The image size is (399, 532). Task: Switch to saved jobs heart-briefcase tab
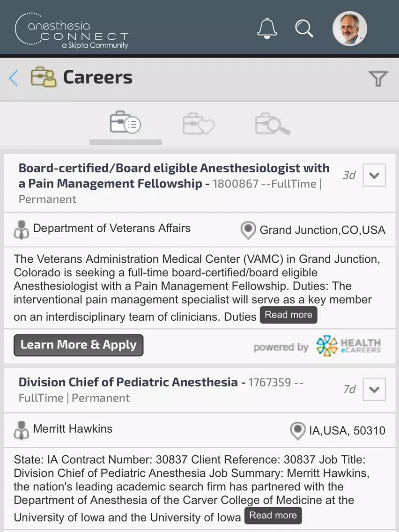click(x=199, y=124)
